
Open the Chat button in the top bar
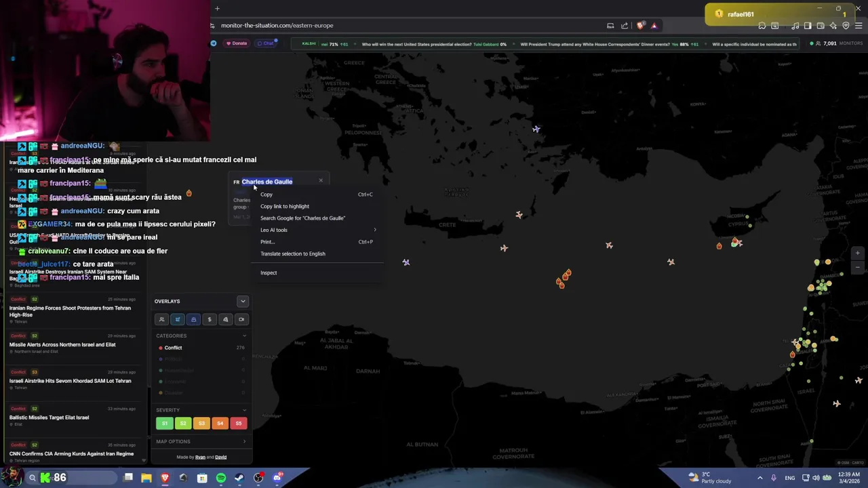[x=265, y=43]
